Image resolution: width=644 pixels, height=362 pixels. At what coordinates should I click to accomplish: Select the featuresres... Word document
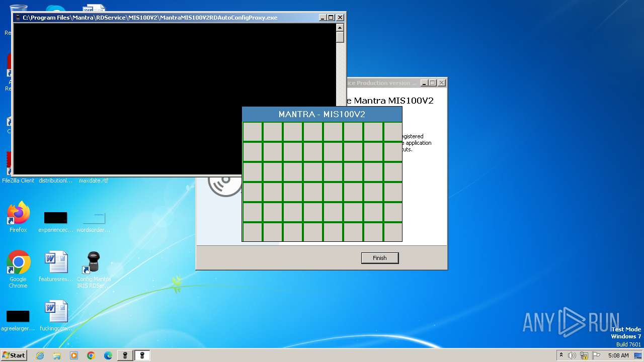[56, 266]
